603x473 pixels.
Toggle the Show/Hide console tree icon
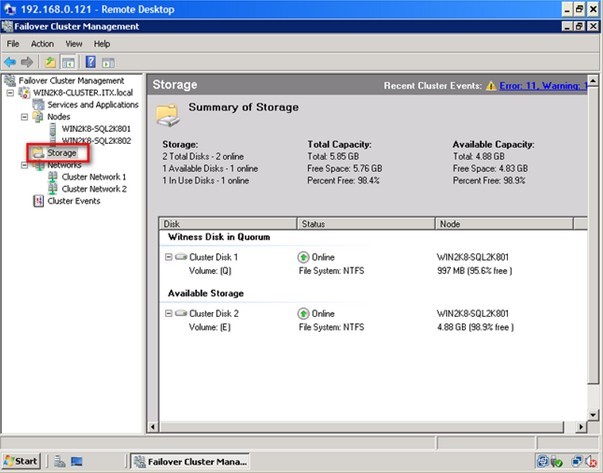pos(68,62)
